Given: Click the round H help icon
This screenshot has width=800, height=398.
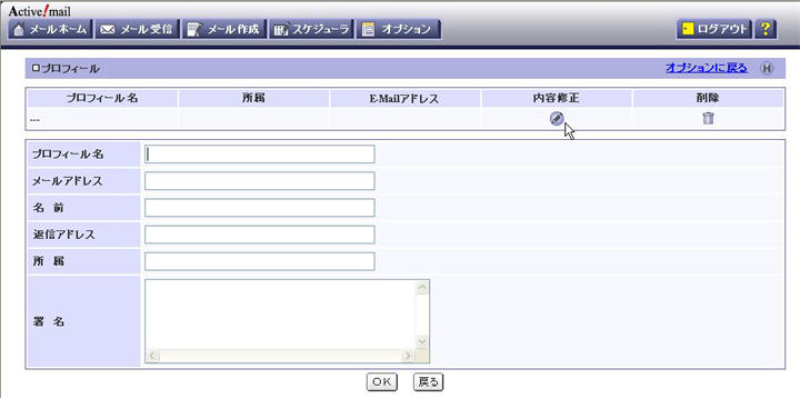Looking at the screenshot, I should click(x=767, y=68).
